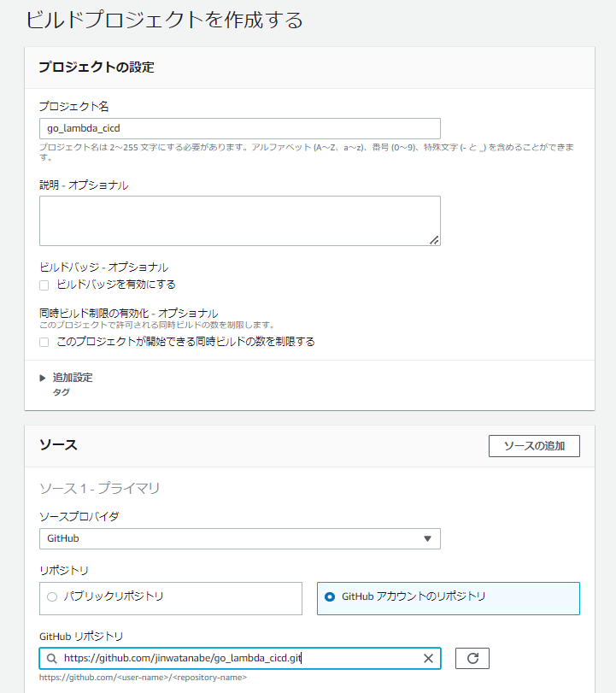The image size is (616, 693).
Task: Click the GitHub repository URL search field
Action: coord(239,659)
